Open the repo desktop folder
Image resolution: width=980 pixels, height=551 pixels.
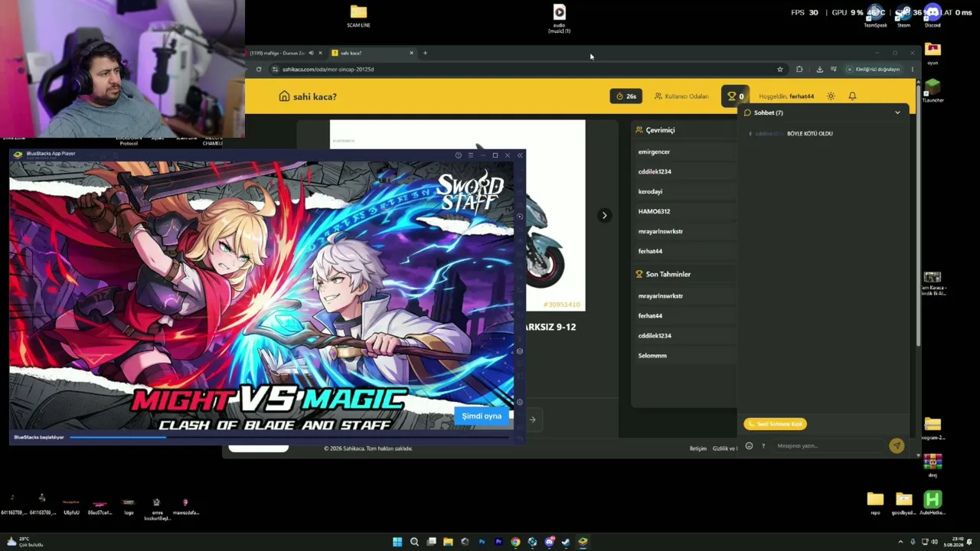(875, 503)
